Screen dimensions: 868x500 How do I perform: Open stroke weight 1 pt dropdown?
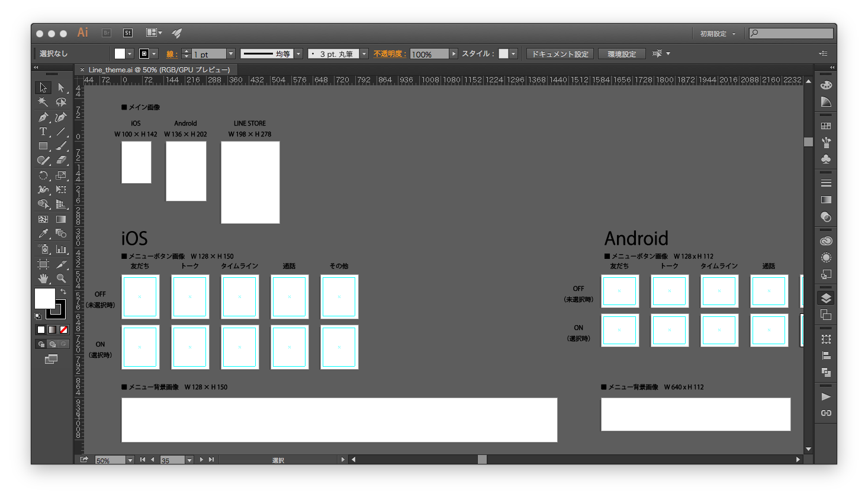pyautogui.click(x=231, y=54)
